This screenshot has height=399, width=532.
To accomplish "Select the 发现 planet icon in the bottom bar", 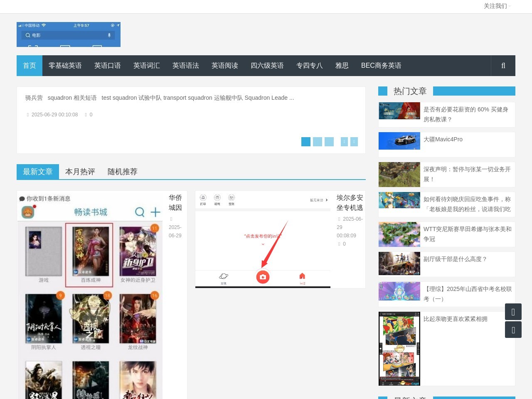I will click(x=223, y=276).
